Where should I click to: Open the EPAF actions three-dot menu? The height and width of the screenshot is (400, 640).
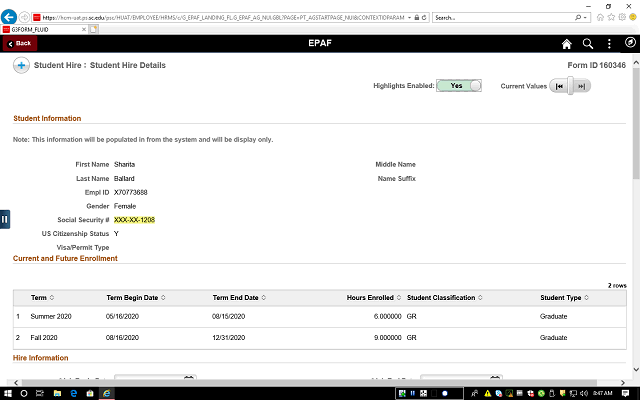pos(609,44)
